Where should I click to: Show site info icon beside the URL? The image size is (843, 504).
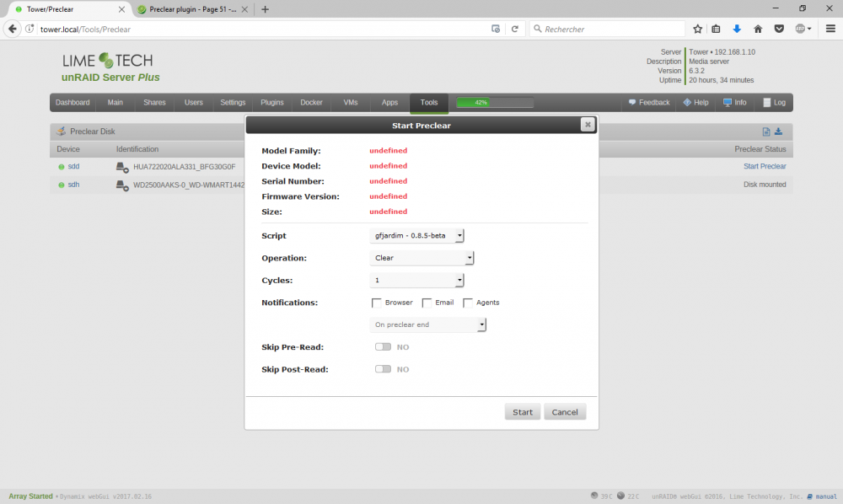[x=30, y=29]
